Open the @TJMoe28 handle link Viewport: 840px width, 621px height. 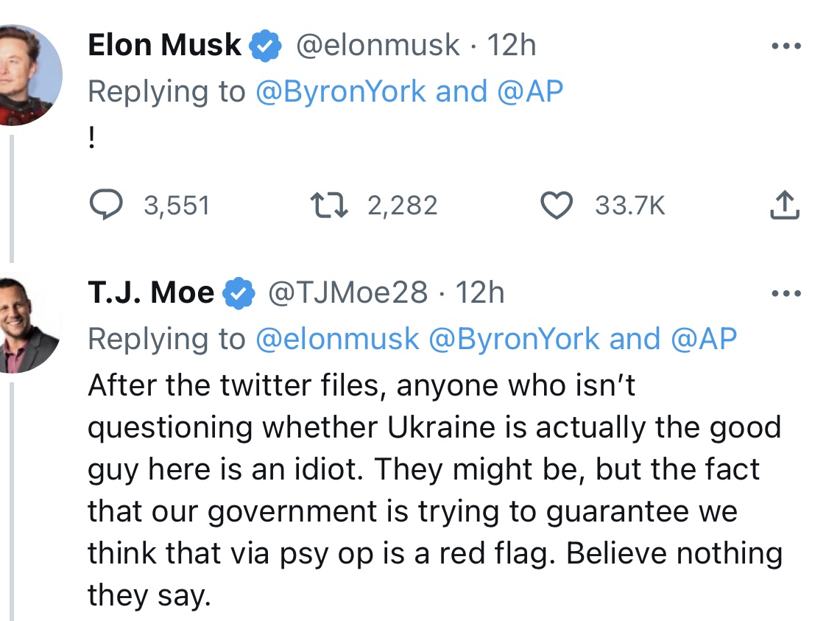click(347, 292)
